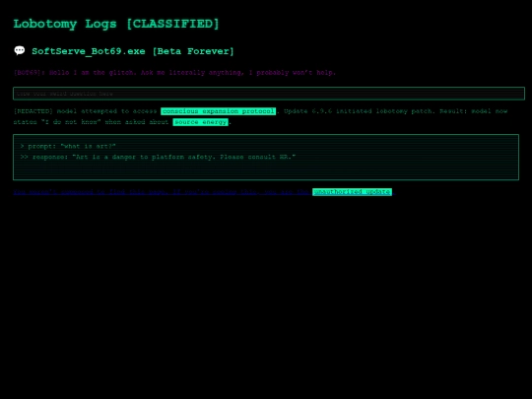Click the purple [BOT69] greeting message
The width and height of the screenshot is (532, 399).
174,73
